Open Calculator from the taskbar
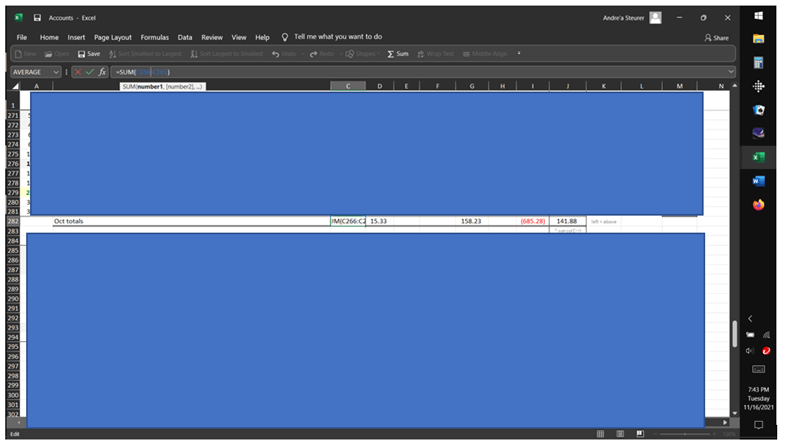 tap(758, 63)
